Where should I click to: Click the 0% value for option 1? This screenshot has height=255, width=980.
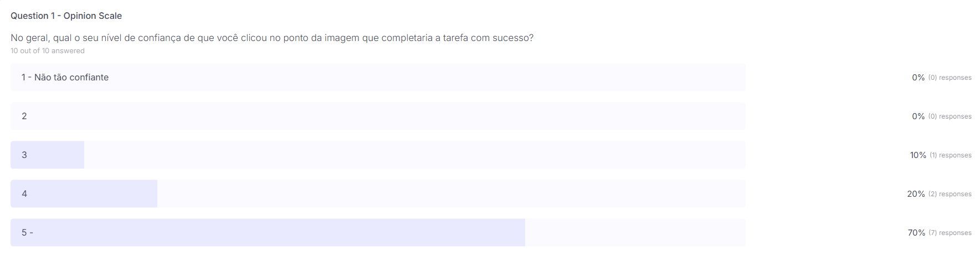(x=918, y=78)
